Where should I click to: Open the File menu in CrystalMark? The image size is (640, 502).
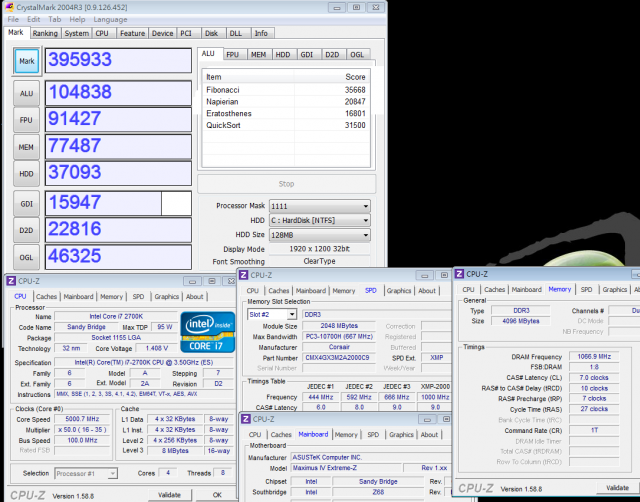[x=13, y=20]
